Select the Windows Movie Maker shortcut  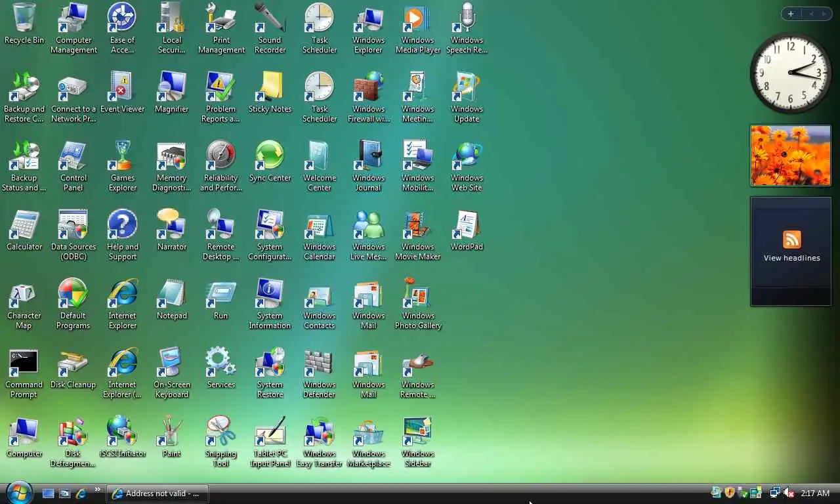pos(418,235)
